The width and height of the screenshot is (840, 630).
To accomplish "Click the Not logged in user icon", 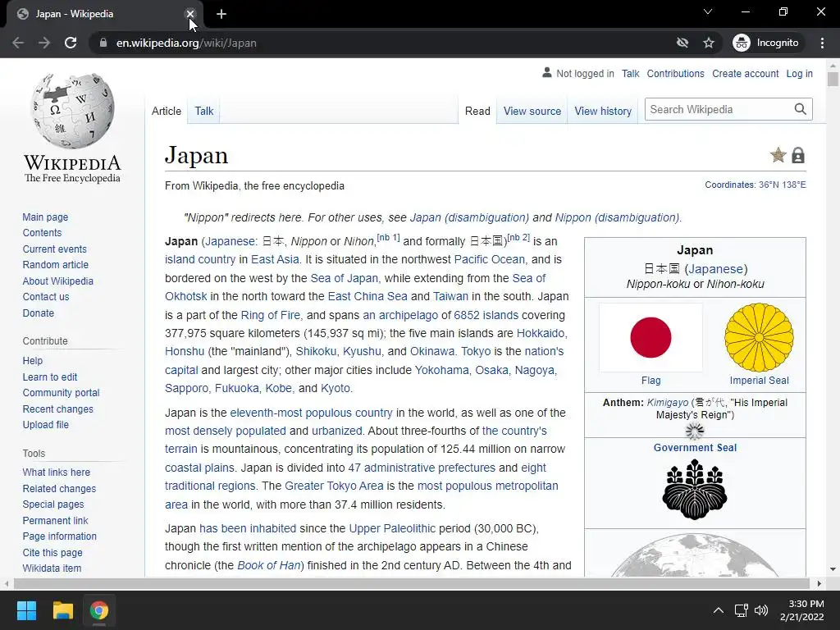I will pos(547,72).
